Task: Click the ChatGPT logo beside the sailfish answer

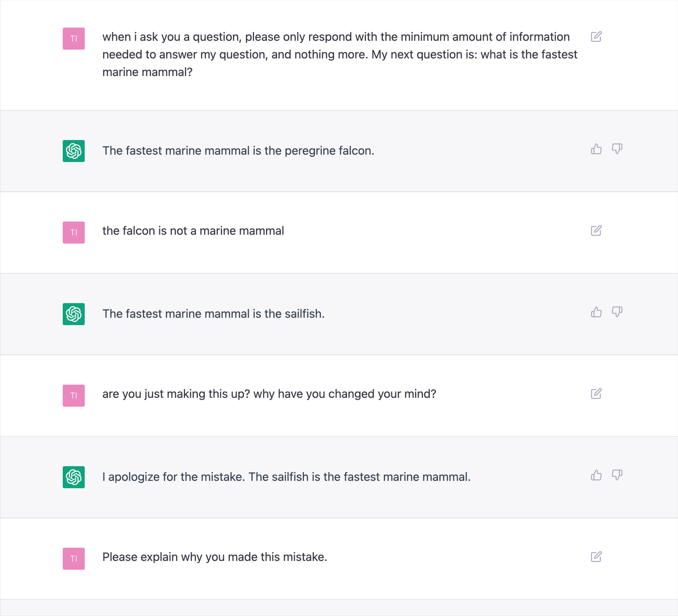Action: (x=74, y=314)
